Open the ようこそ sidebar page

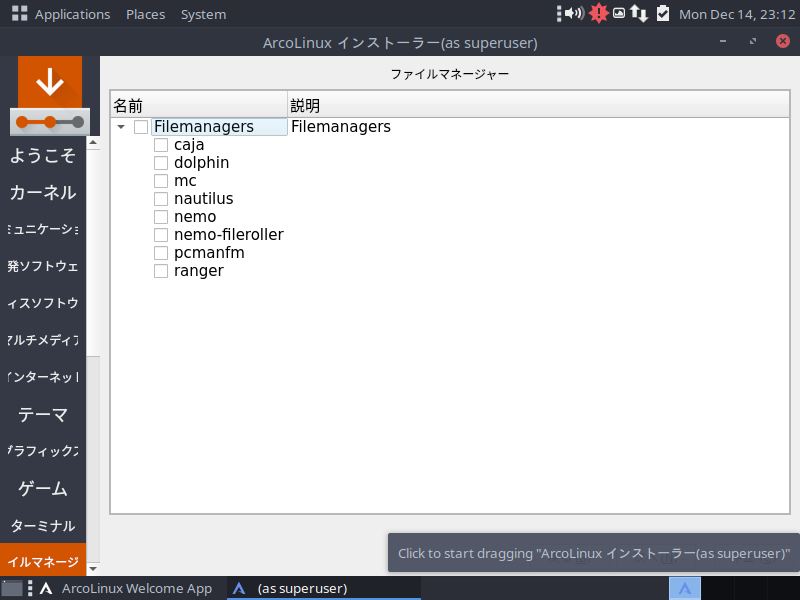(x=43, y=156)
